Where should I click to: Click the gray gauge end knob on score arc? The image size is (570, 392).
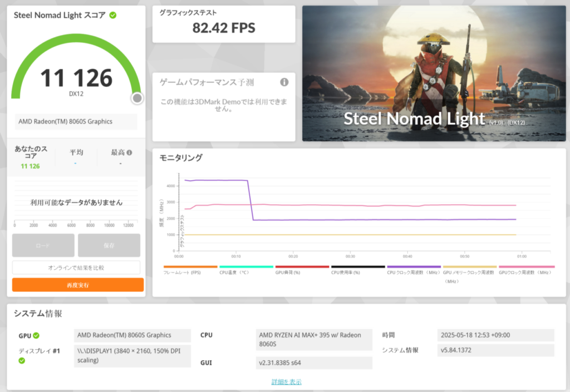[137, 98]
